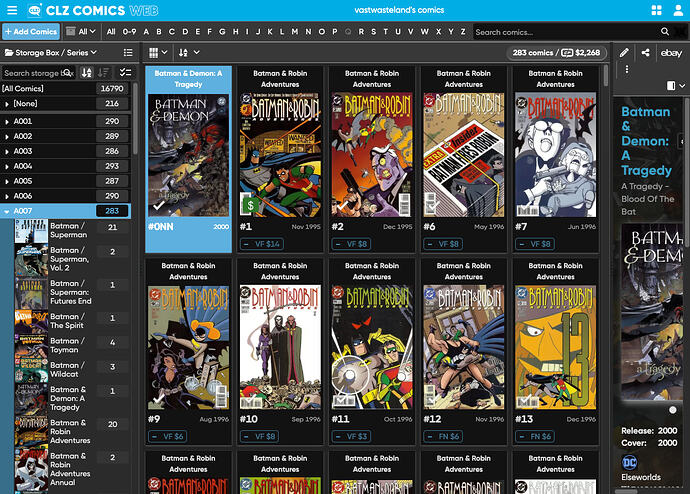
Task: Click the VF $8 badge on issue #2
Action: [x=351, y=244]
